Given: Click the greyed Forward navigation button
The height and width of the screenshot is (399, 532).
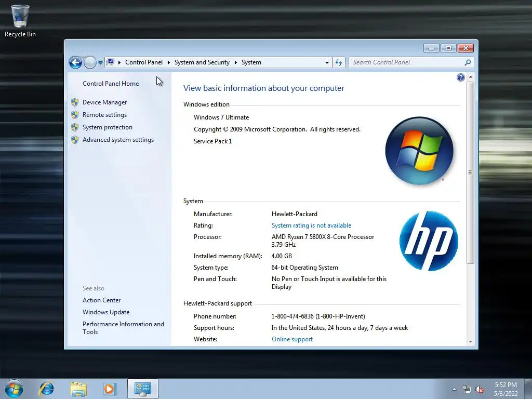Looking at the screenshot, I should (90, 62).
